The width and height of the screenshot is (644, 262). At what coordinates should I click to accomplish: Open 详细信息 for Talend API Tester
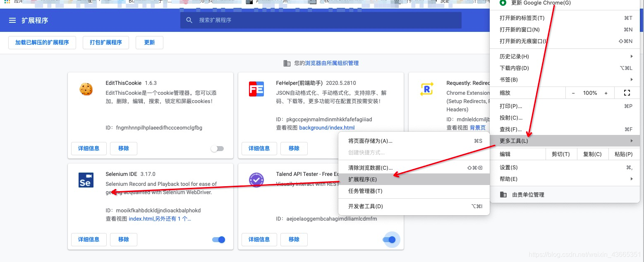(259, 240)
